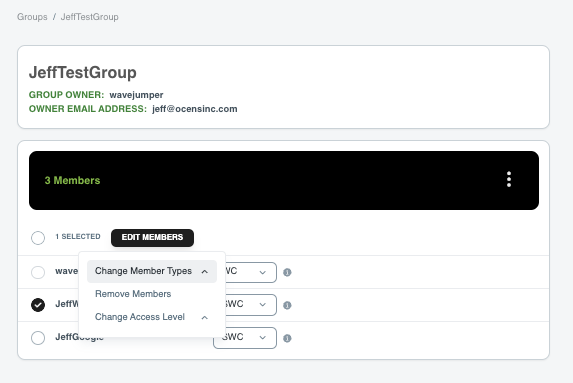This screenshot has height=383, width=573.
Task: Click JeffTestGroup breadcrumb item
Action: pos(90,17)
